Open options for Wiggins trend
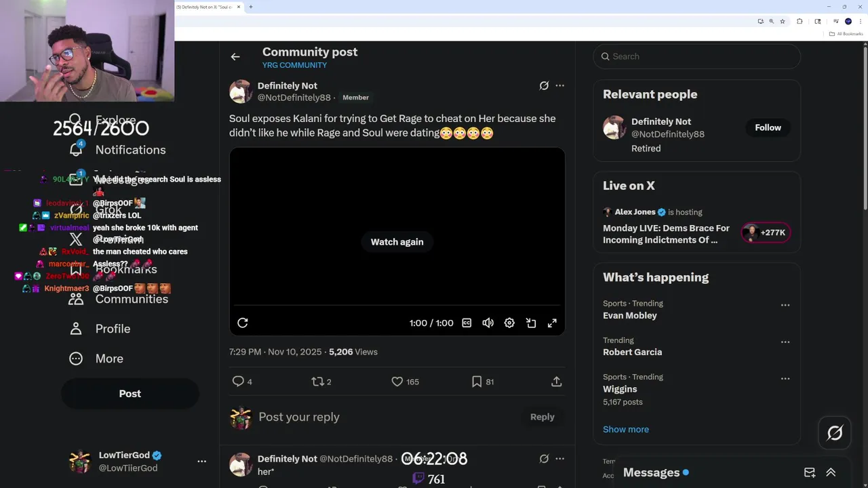Image resolution: width=868 pixels, height=488 pixels. (x=785, y=379)
